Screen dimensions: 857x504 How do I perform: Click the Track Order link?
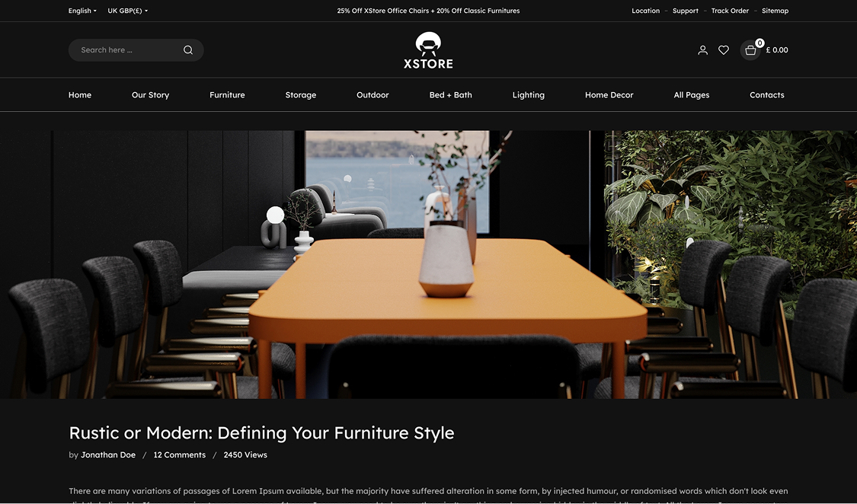pyautogui.click(x=730, y=11)
